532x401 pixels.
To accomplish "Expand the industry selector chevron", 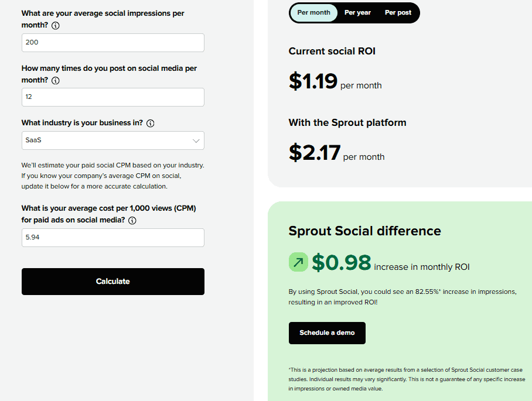I will [196, 140].
